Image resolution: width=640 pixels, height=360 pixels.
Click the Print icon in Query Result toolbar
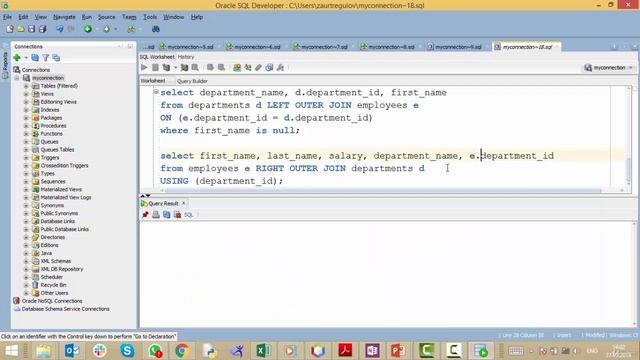(156, 215)
